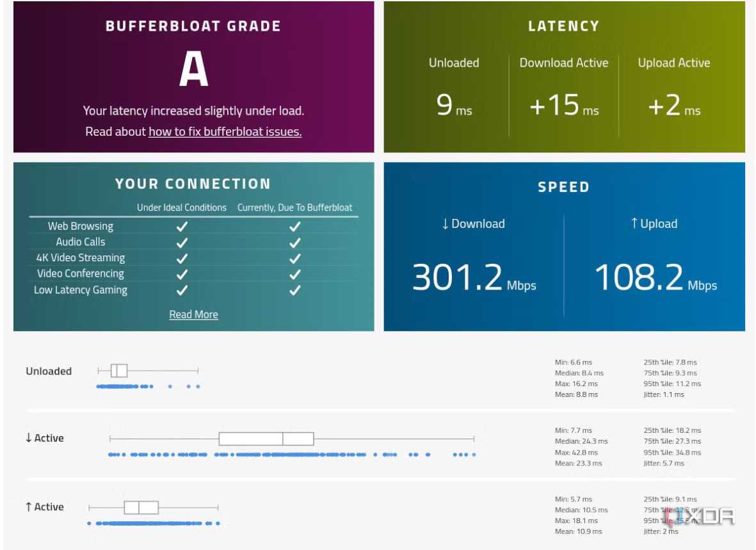Click the download Active chart row label
The width and height of the screenshot is (756, 550).
tap(44, 438)
